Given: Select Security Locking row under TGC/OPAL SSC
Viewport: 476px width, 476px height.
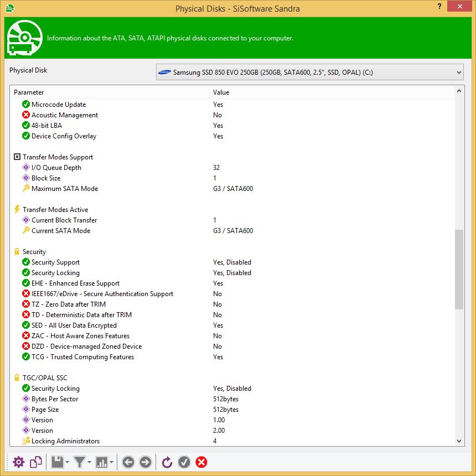Looking at the screenshot, I should pos(232,388).
